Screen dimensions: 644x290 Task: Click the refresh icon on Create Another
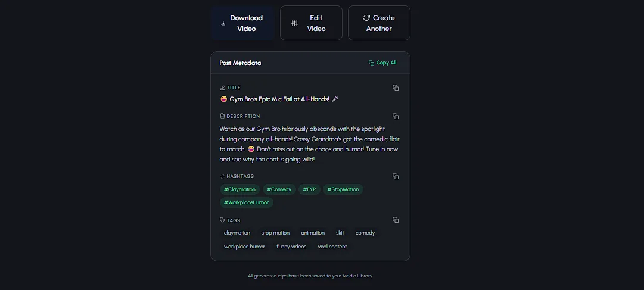click(x=366, y=18)
